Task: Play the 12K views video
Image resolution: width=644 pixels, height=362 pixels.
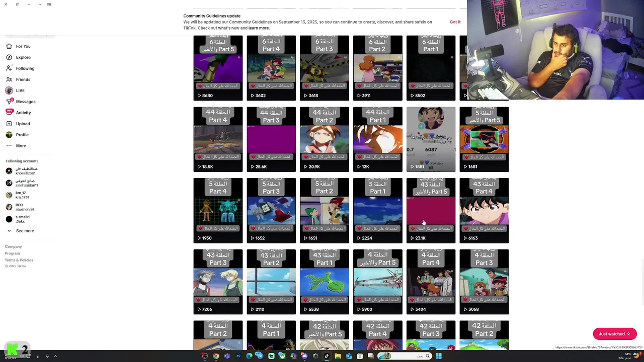Action: point(378,139)
